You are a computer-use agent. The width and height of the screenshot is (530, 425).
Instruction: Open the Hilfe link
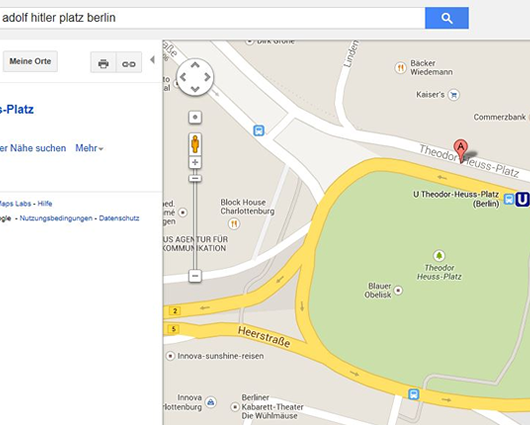click(x=45, y=204)
